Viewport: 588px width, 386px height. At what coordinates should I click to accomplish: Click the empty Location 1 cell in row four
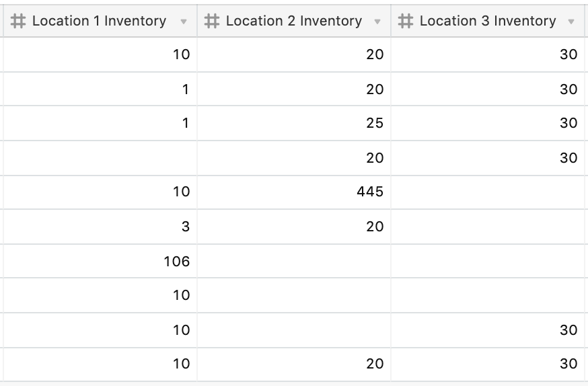(x=100, y=158)
